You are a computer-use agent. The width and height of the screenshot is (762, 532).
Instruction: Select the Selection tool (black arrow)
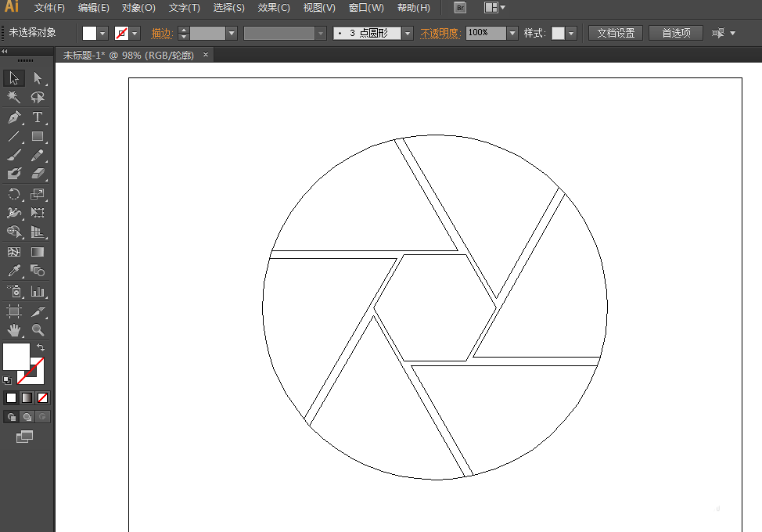(13, 78)
